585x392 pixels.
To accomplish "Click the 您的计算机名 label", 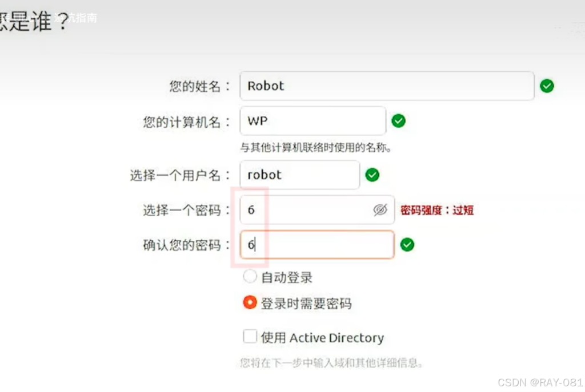I will (187, 122).
